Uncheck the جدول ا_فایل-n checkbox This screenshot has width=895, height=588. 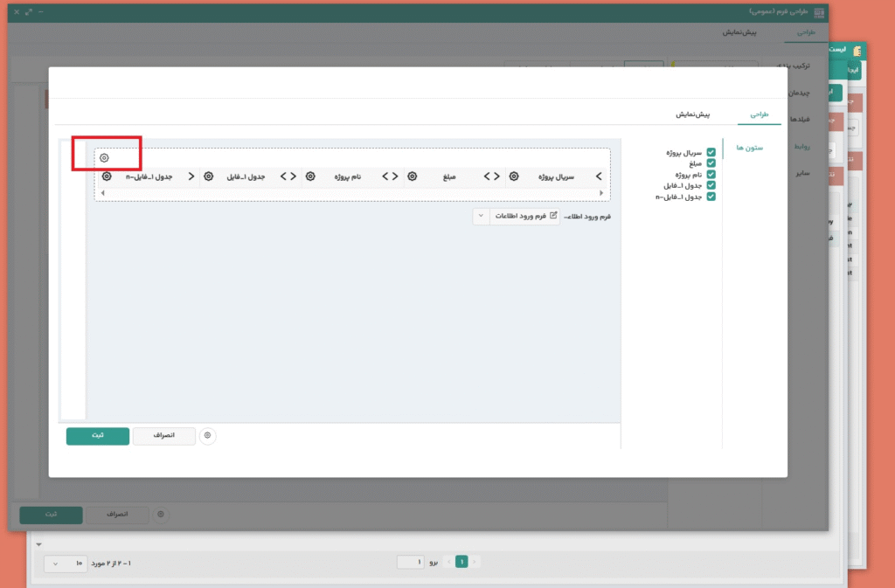(x=711, y=197)
